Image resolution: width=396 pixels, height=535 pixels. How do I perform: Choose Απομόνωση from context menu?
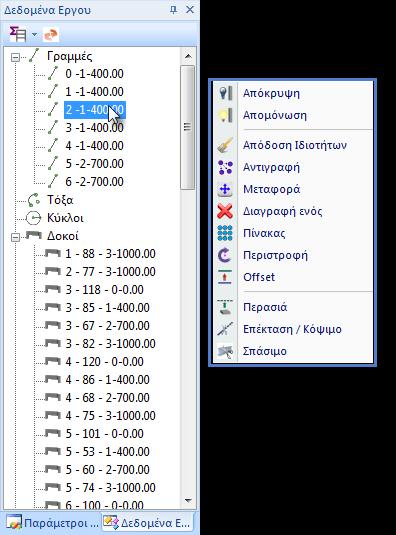coord(293,115)
